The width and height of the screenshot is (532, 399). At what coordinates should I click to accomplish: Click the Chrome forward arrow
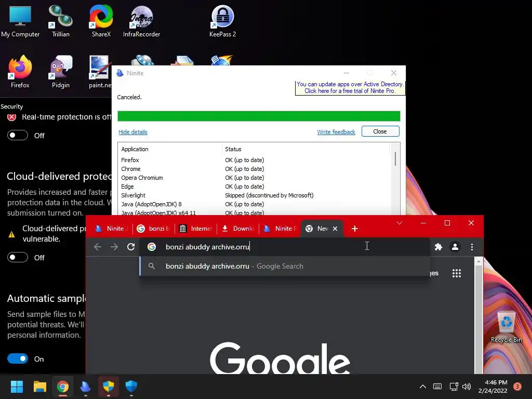click(x=114, y=247)
